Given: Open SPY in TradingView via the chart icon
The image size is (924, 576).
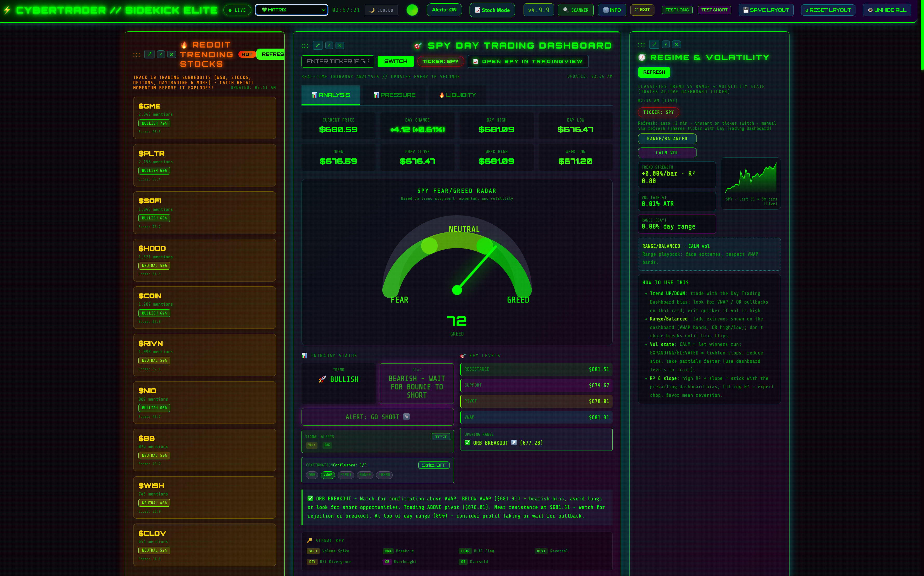Looking at the screenshot, I should (476, 61).
